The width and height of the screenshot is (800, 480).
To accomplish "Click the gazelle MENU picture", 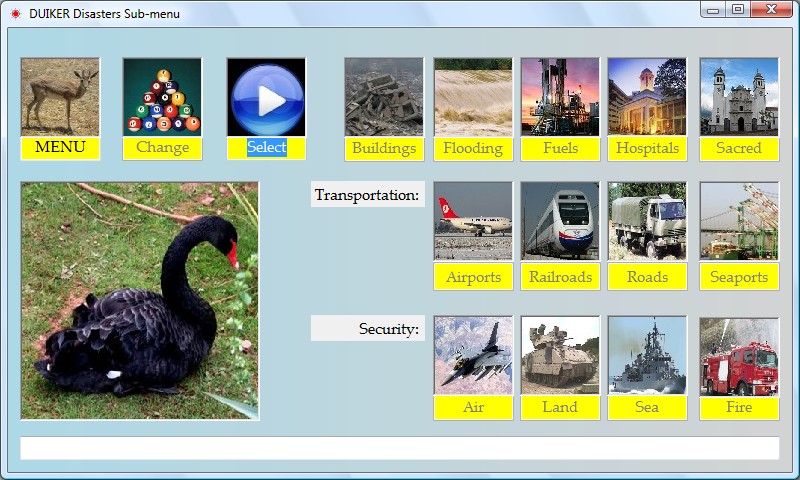I will point(60,97).
